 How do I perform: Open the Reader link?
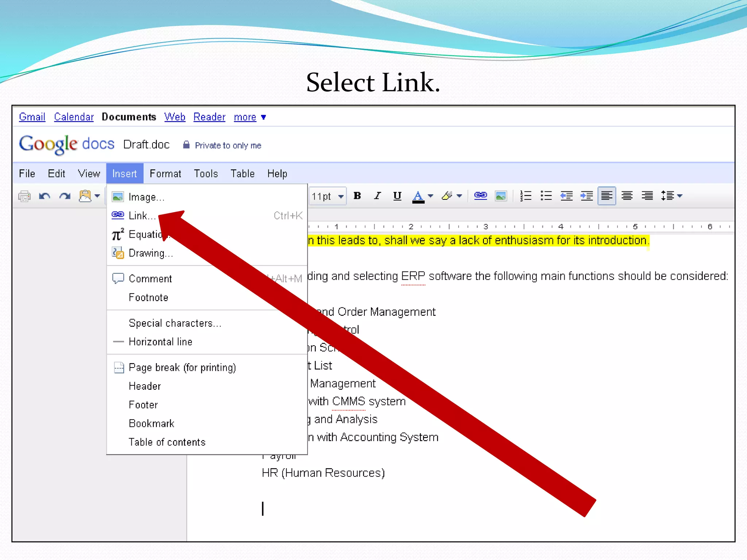click(209, 117)
